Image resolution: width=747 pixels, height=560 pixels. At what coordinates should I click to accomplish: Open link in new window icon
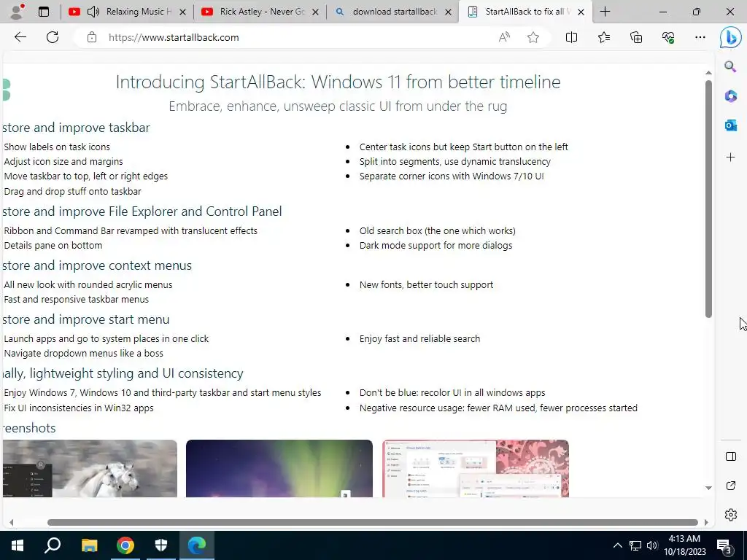coord(731,486)
